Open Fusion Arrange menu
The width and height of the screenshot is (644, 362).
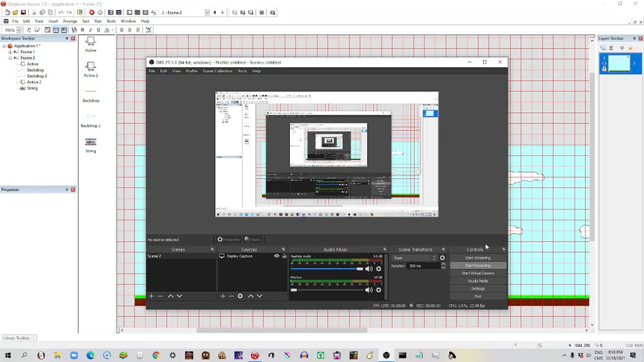click(x=70, y=21)
